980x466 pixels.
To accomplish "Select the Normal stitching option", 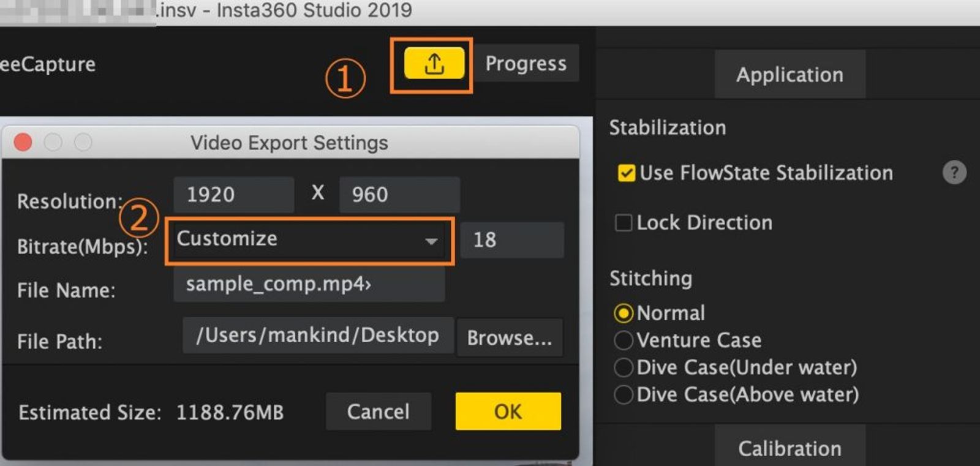I will point(624,314).
